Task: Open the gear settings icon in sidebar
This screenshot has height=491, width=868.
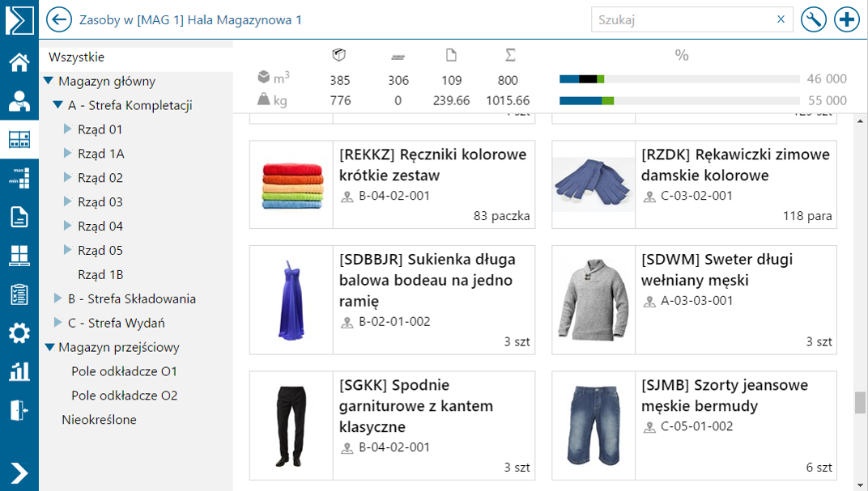Action: point(19,333)
